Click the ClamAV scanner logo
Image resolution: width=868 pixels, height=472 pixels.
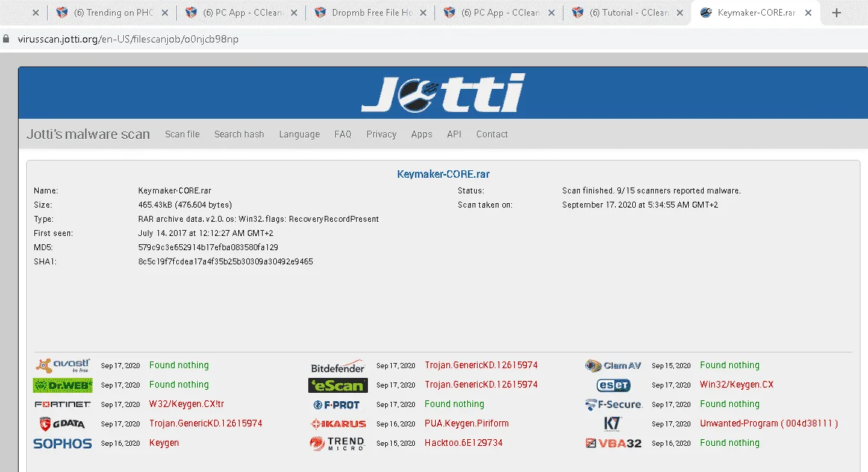(613, 366)
